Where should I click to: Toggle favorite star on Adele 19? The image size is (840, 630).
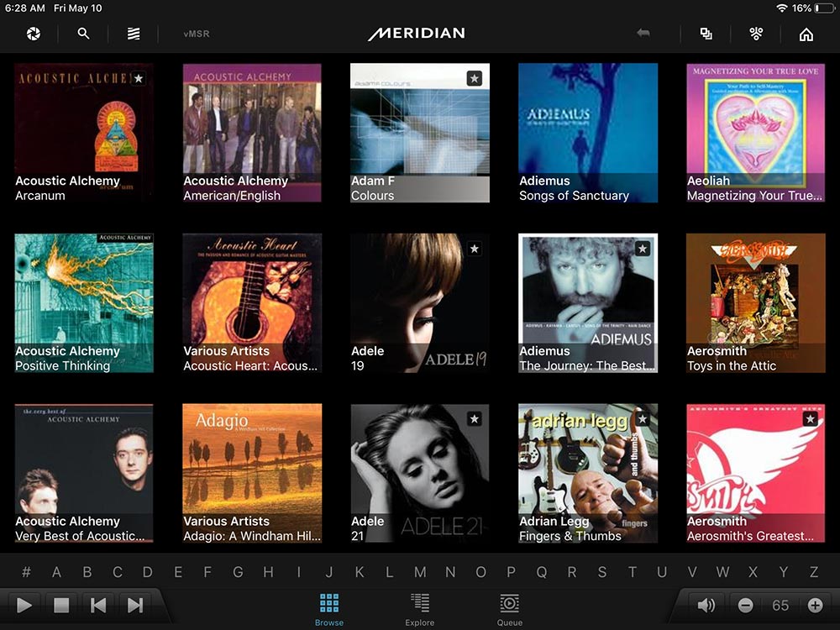click(474, 249)
